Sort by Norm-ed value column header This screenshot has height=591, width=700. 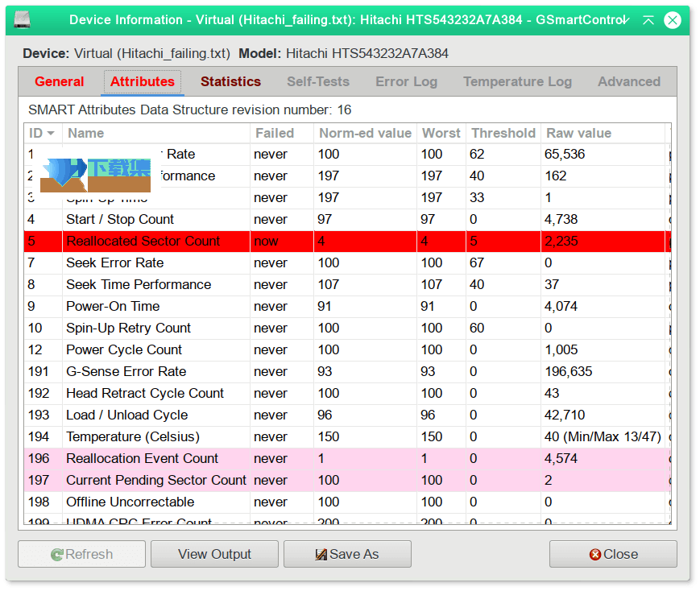366,134
